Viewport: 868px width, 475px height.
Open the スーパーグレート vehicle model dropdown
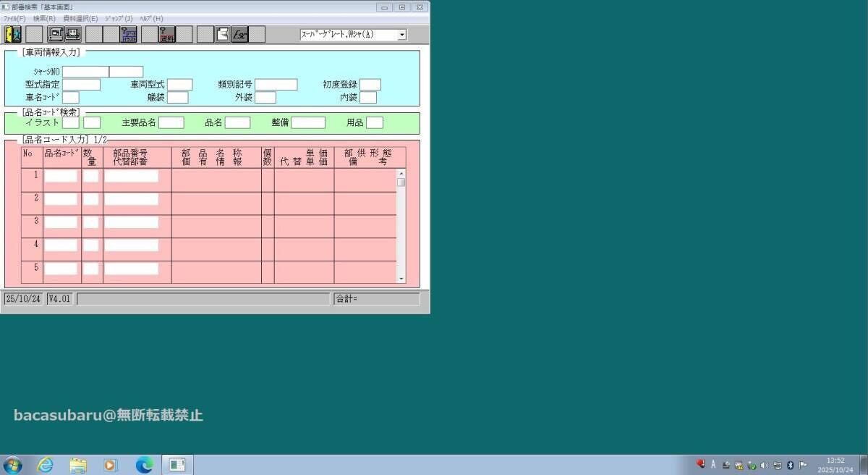(x=401, y=34)
